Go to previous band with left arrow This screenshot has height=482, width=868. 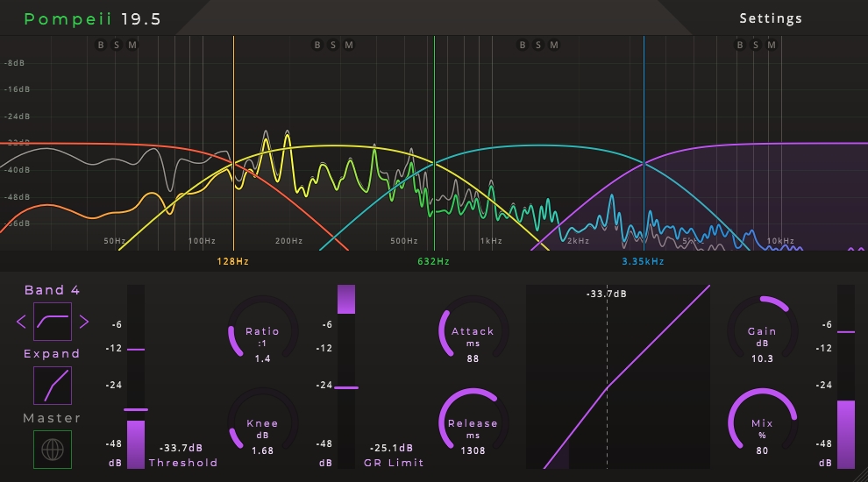21,322
